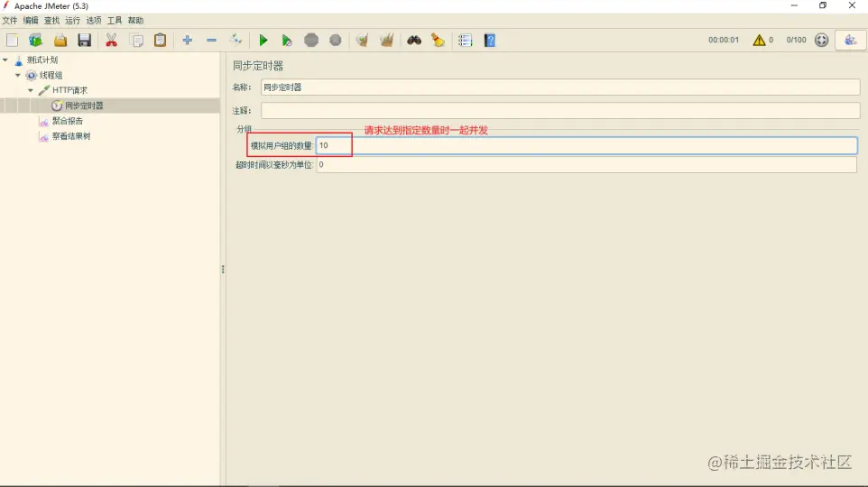Restore down the JMeter window

823,5
